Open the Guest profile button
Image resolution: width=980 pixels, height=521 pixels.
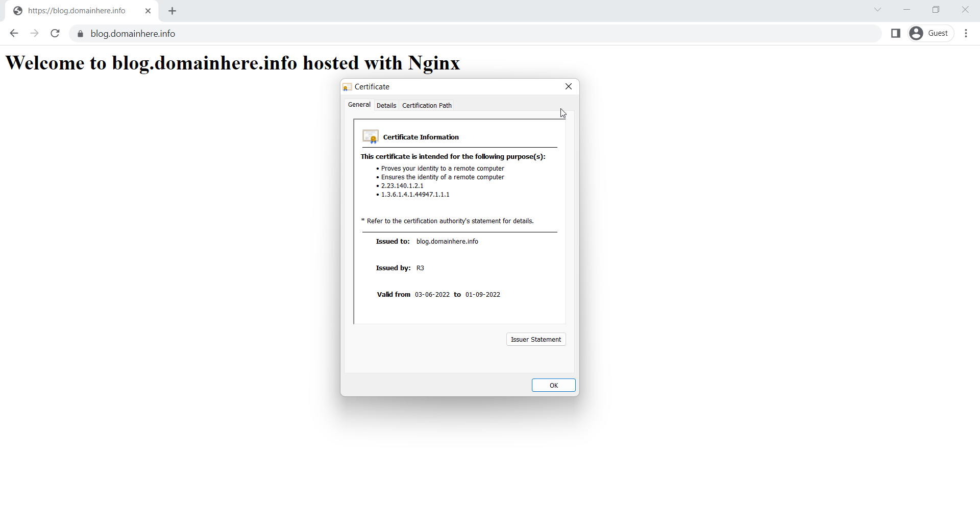pyautogui.click(x=931, y=33)
